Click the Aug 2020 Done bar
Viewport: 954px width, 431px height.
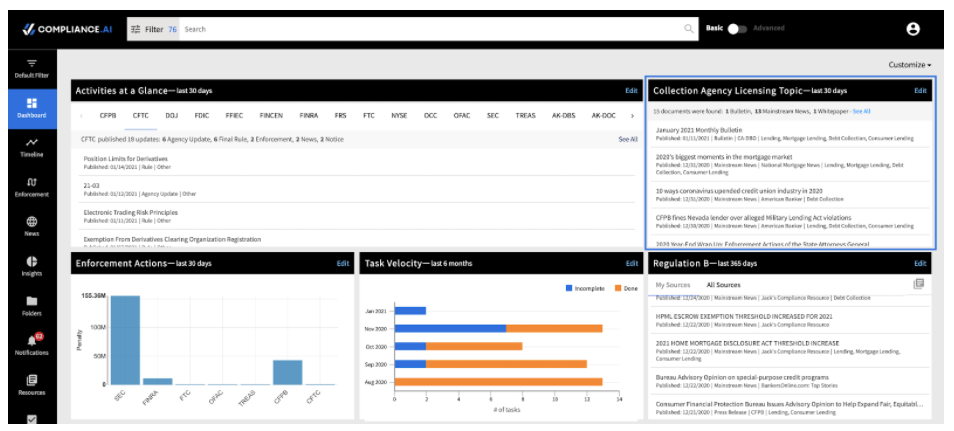498,382
